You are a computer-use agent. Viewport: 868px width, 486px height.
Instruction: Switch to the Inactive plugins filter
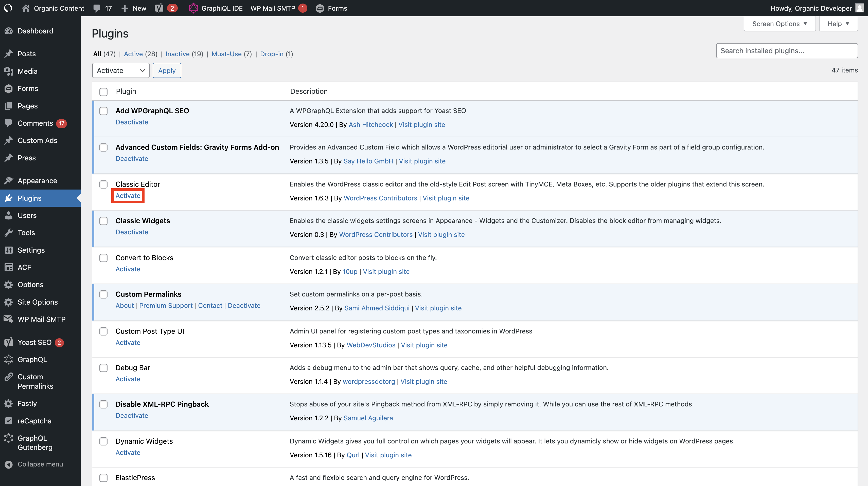coord(178,54)
